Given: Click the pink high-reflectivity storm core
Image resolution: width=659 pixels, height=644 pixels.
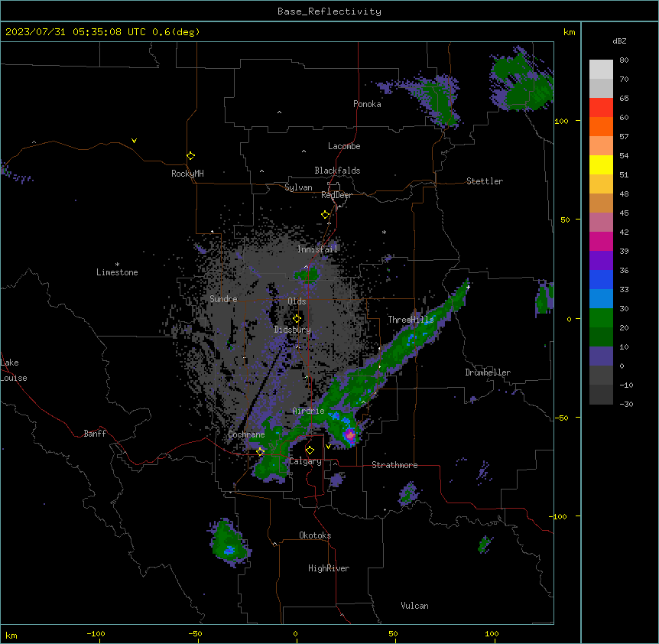Looking at the screenshot, I should (x=349, y=434).
